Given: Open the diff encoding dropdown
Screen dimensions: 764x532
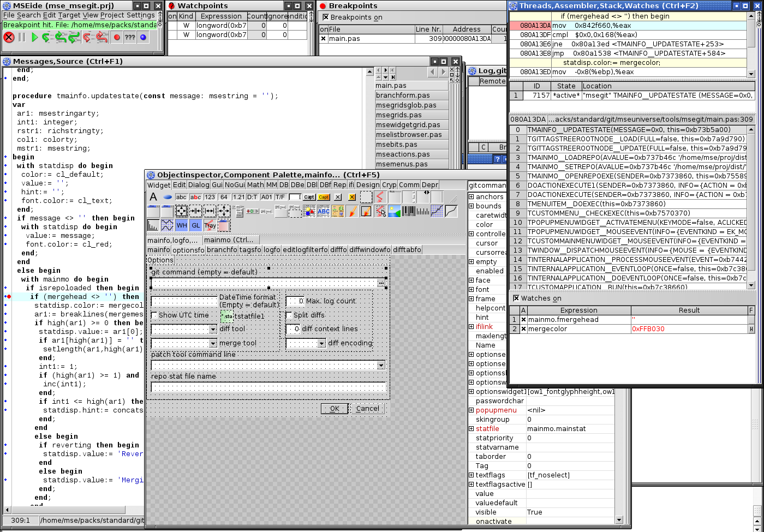Looking at the screenshot, I should [x=321, y=344].
